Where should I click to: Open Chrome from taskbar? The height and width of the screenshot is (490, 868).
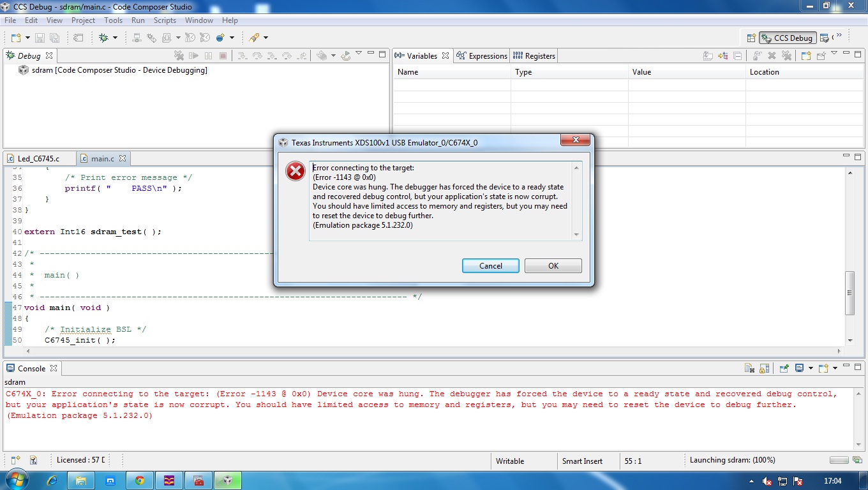[140, 480]
